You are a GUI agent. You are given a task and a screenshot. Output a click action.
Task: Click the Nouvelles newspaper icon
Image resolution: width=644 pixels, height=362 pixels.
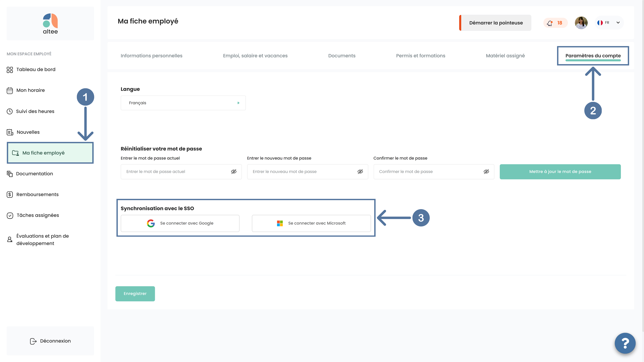10,132
